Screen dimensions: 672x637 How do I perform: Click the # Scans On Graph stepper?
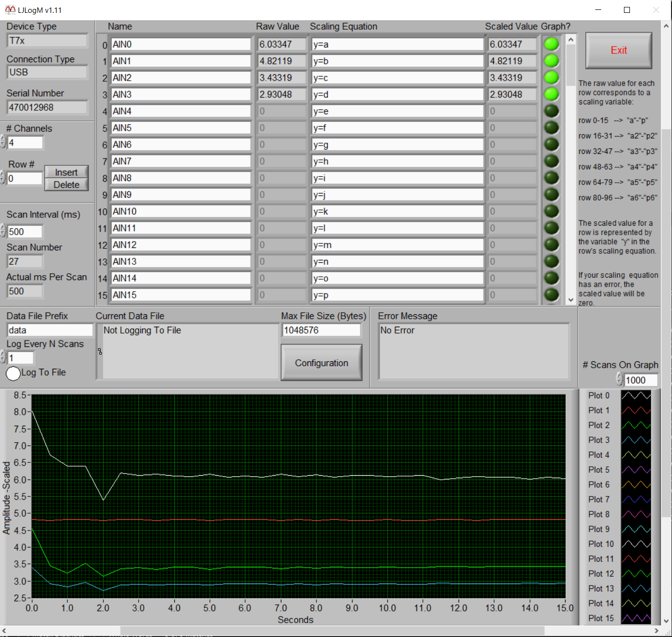[620, 380]
